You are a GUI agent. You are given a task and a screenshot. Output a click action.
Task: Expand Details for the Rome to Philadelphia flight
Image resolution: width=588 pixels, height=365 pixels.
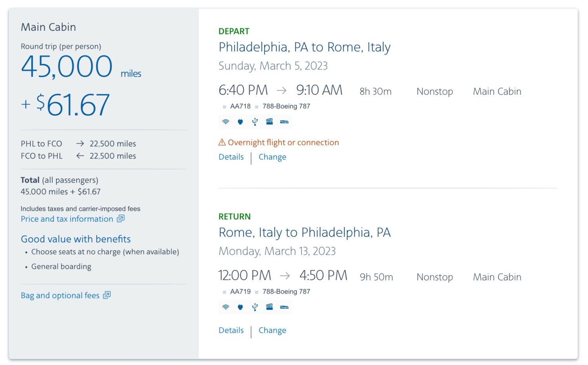[x=231, y=330]
